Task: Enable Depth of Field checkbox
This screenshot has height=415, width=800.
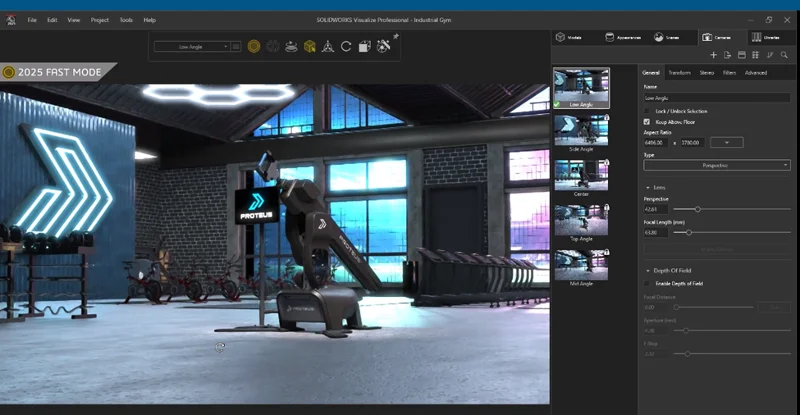Action: (x=647, y=283)
